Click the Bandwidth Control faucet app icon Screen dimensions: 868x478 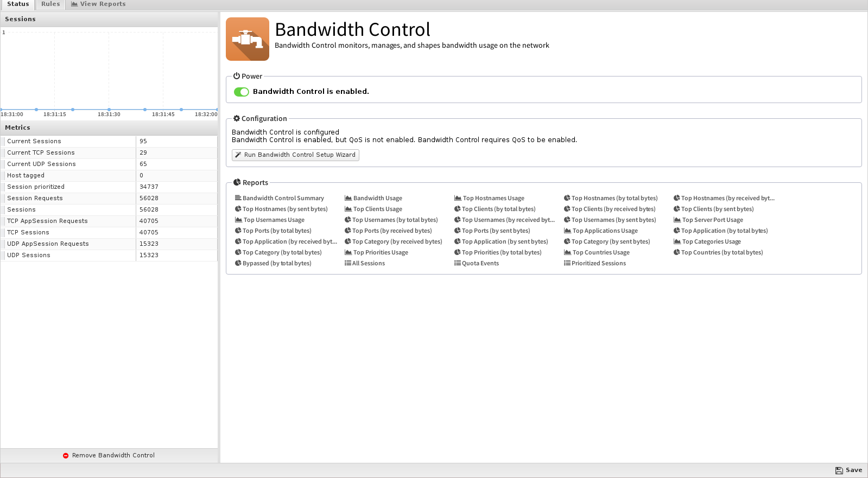248,39
